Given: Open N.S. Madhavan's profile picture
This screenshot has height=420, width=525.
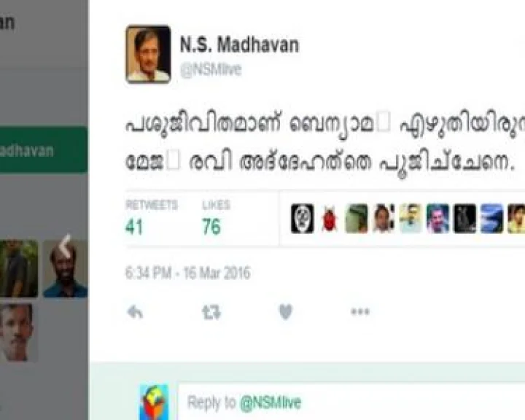Looking at the screenshot, I should click(x=148, y=54).
